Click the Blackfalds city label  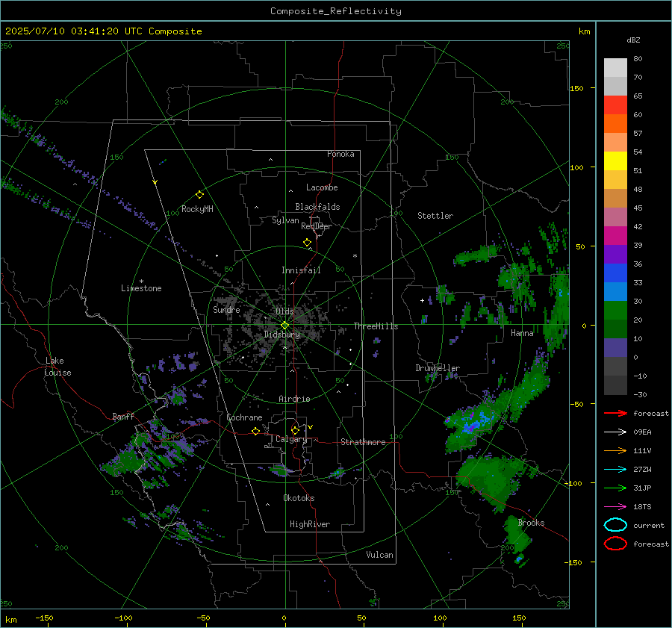click(x=317, y=207)
